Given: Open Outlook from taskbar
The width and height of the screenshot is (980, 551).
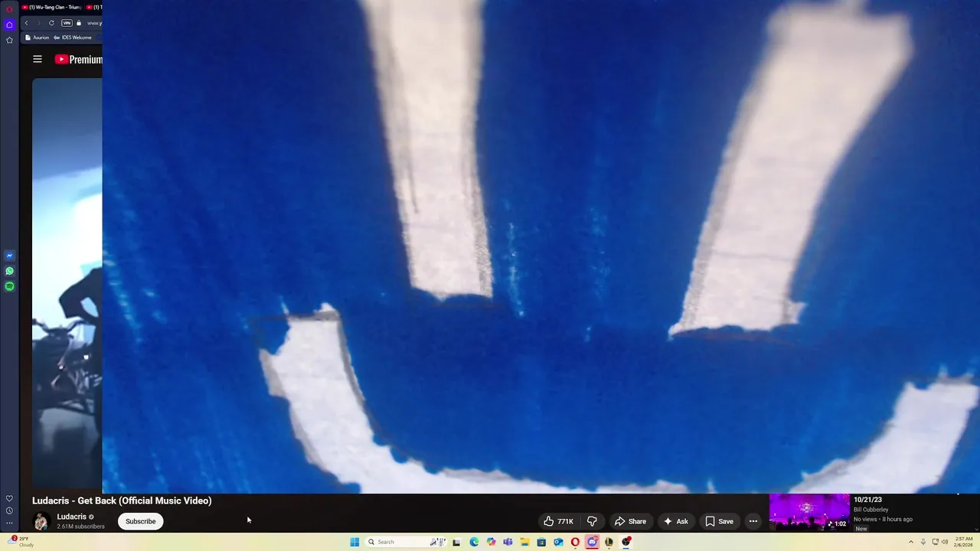Looking at the screenshot, I should [558, 542].
